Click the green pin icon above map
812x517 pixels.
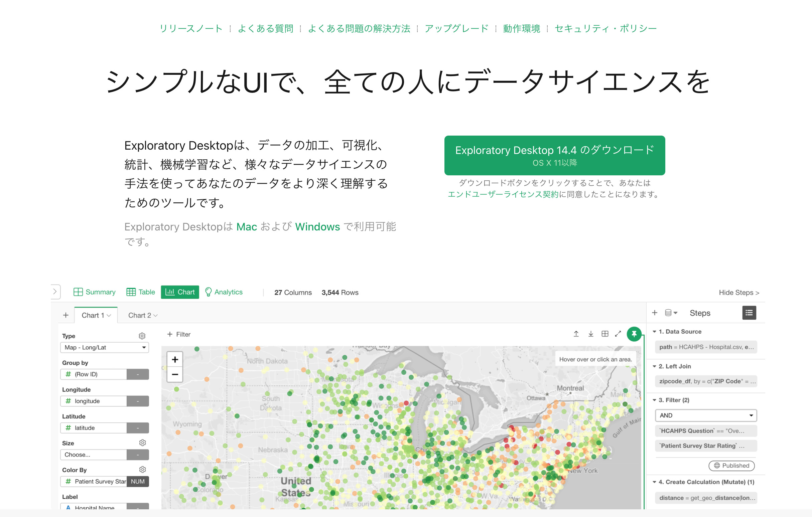coord(634,334)
